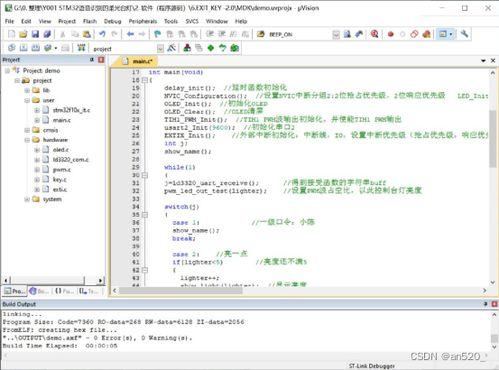Click the Kill all breakpoints icon
The width and height of the screenshot is (499, 370).
point(426,34)
